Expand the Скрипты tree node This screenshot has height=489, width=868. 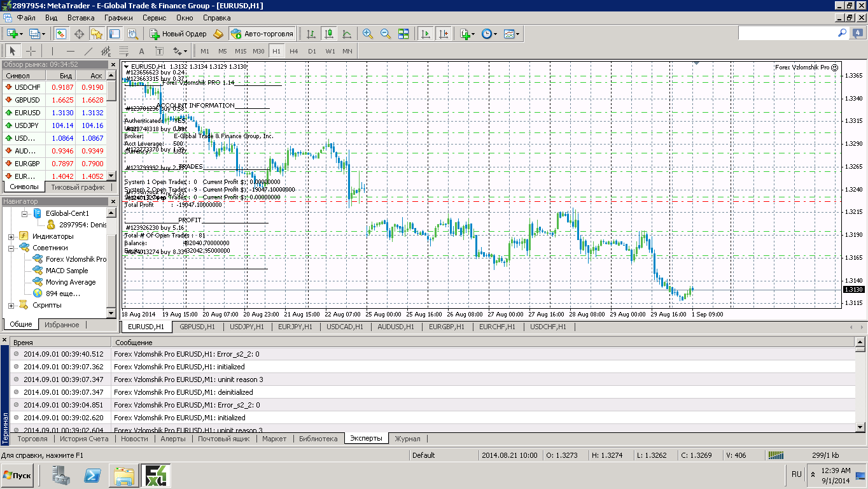pyautogui.click(x=11, y=305)
